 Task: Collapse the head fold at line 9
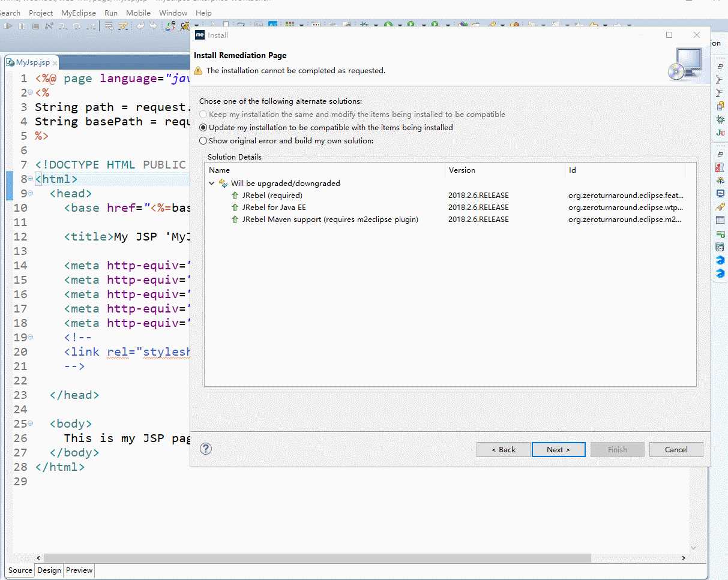(31, 193)
